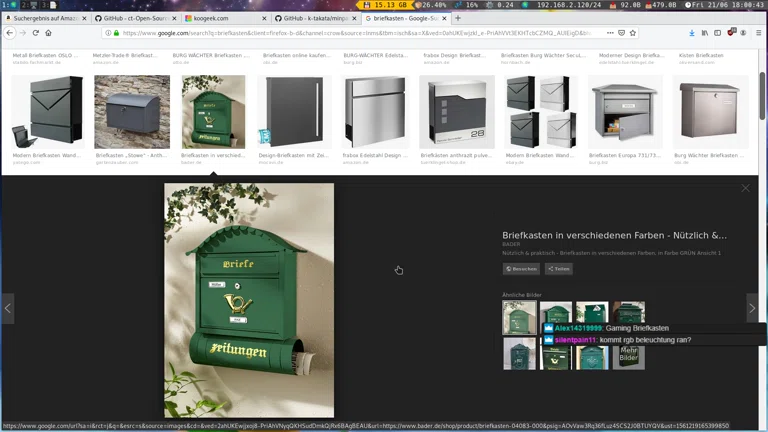
Task: Open a new tab with the plus button
Action: click(x=458, y=18)
